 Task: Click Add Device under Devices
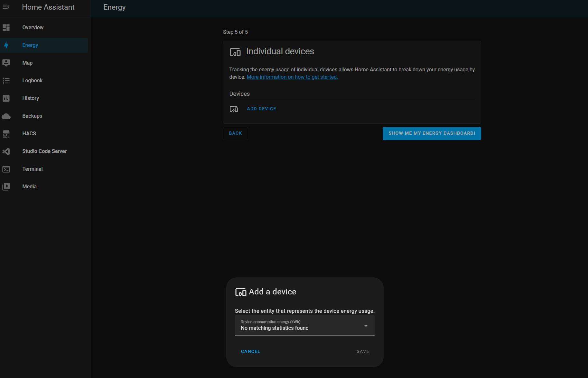261,109
